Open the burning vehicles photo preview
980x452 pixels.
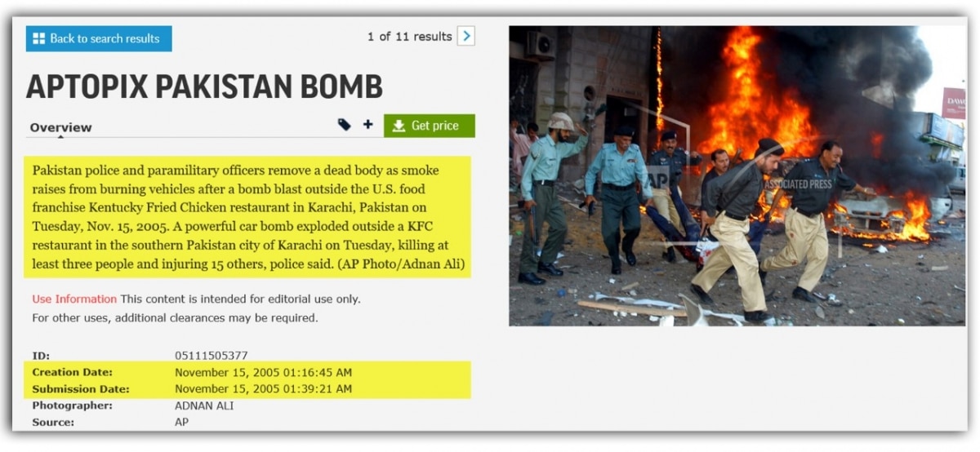click(x=737, y=175)
